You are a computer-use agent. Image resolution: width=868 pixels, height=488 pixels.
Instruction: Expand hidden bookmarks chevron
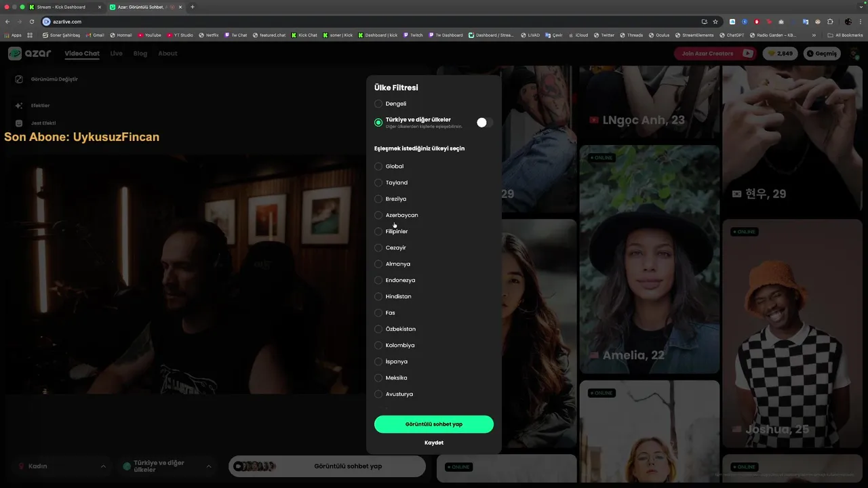pyautogui.click(x=814, y=35)
